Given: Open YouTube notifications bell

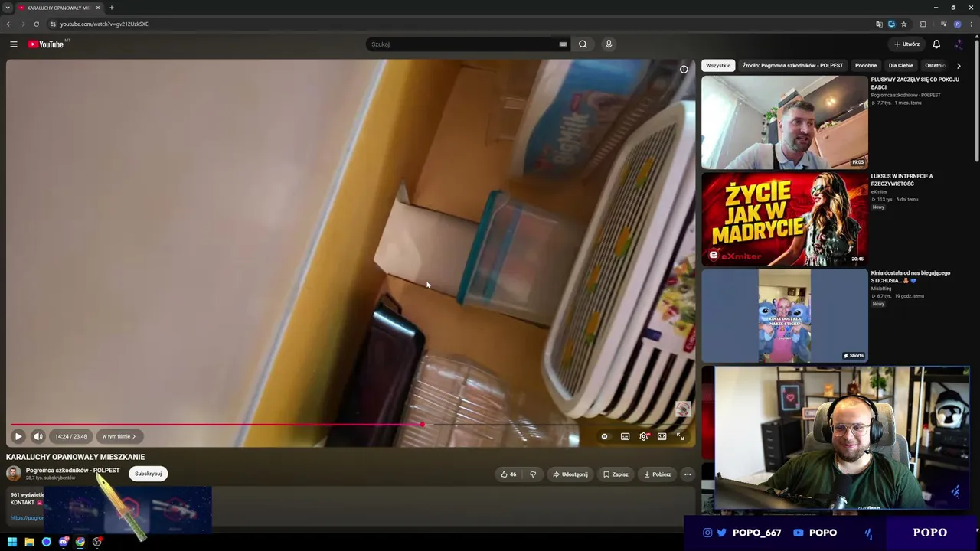Looking at the screenshot, I should (936, 44).
